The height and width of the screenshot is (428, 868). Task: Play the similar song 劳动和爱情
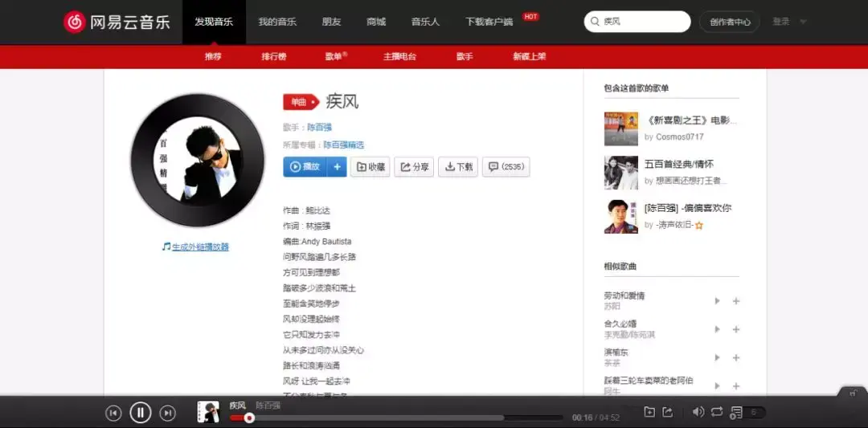pyautogui.click(x=718, y=301)
